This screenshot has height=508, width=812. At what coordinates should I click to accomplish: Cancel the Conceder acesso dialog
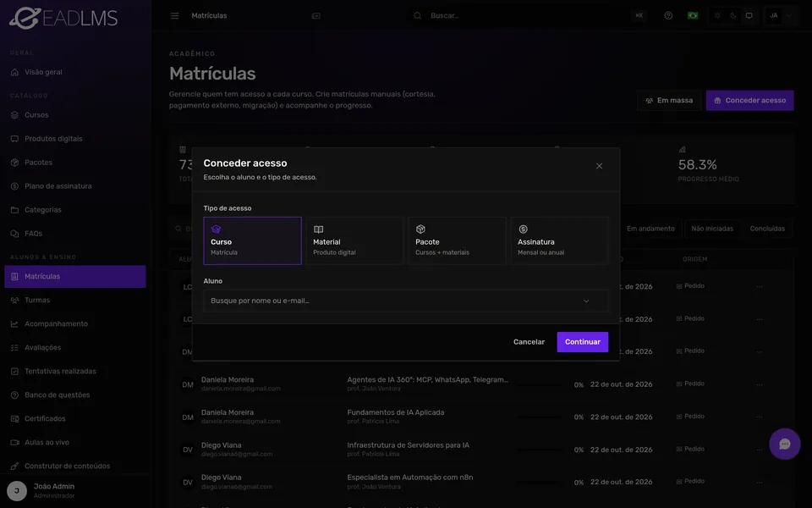coord(529,342)
